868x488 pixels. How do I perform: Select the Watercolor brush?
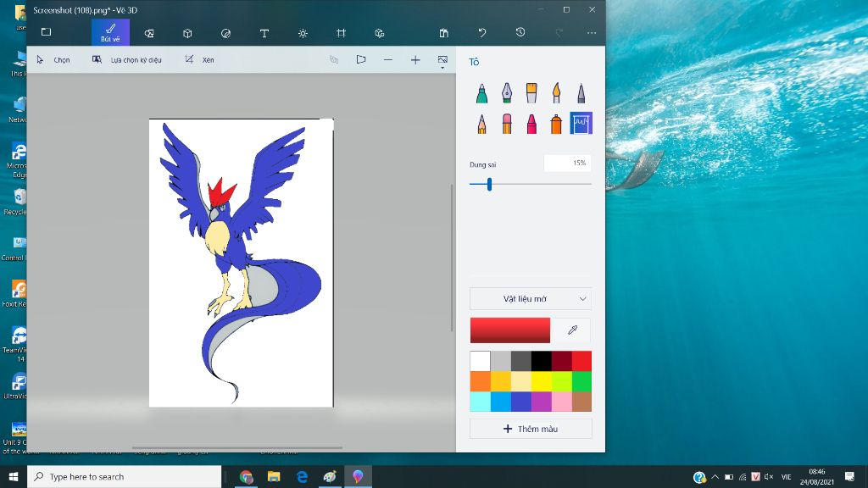coord(556,93)
